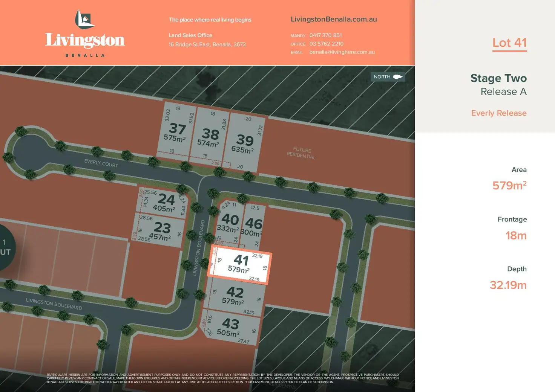Click the Future Residential area label
The image size is (555, 392).
[x=301, y=153]
